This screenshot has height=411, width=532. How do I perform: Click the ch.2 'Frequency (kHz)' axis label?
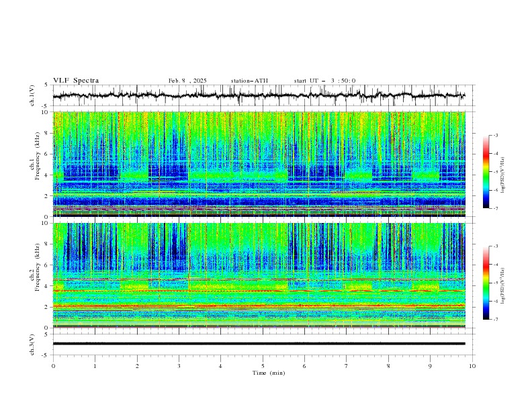pos(38,267)
